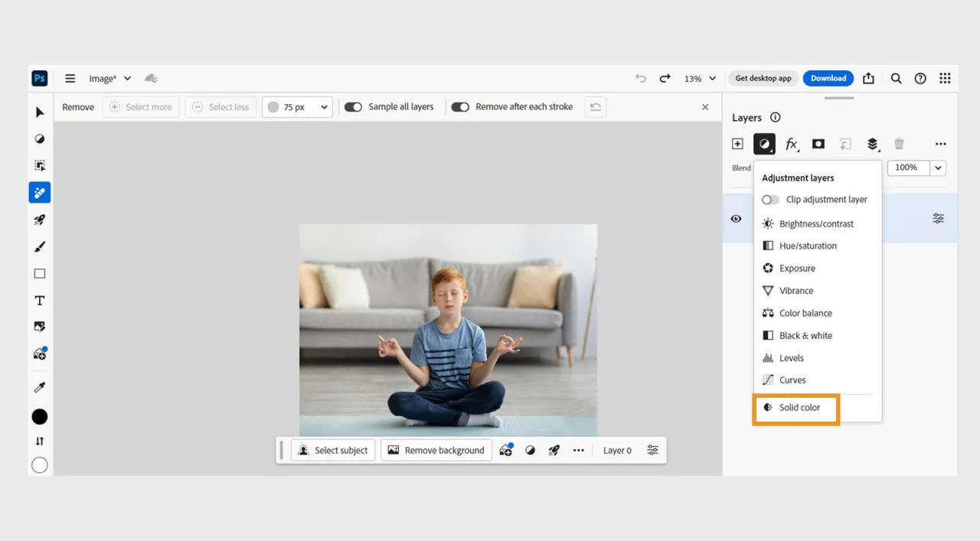Select the Eyedropper tool
This screenshot has width=980, height=541.
39,386
